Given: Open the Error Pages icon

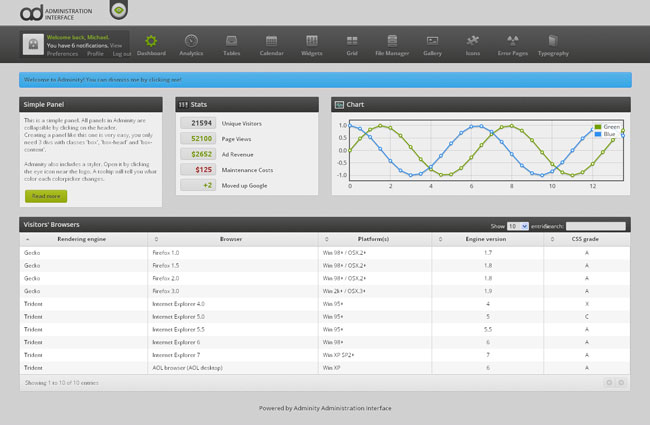Looking at the screenshot, I should tap(513, 41).
